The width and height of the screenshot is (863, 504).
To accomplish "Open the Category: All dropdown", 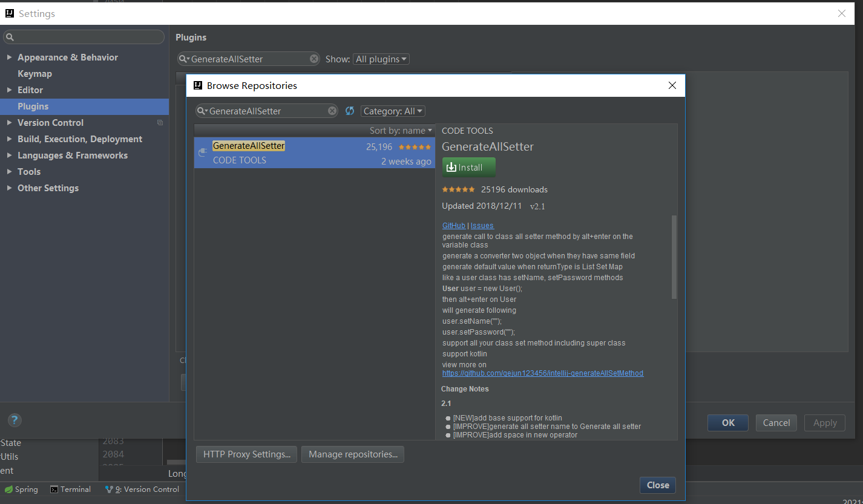I will pyautogui.click(x=393, y=111).
